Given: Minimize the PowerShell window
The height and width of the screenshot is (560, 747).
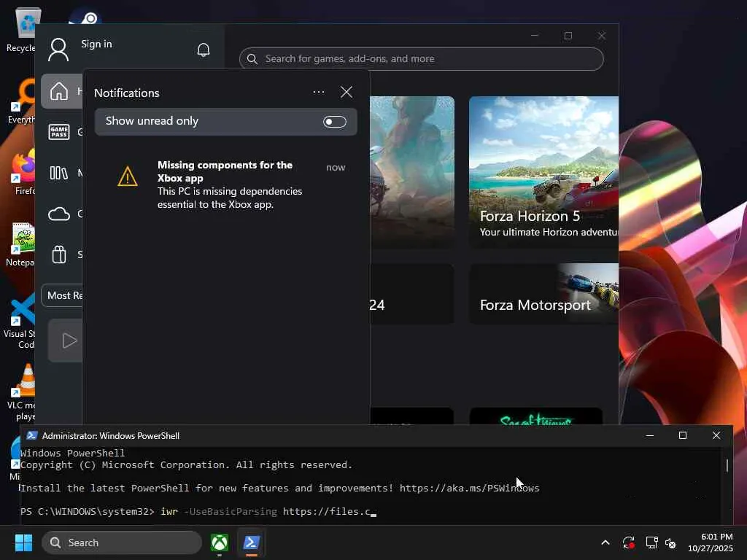Looking at the screenshot, I should click(x=650, y=436).
